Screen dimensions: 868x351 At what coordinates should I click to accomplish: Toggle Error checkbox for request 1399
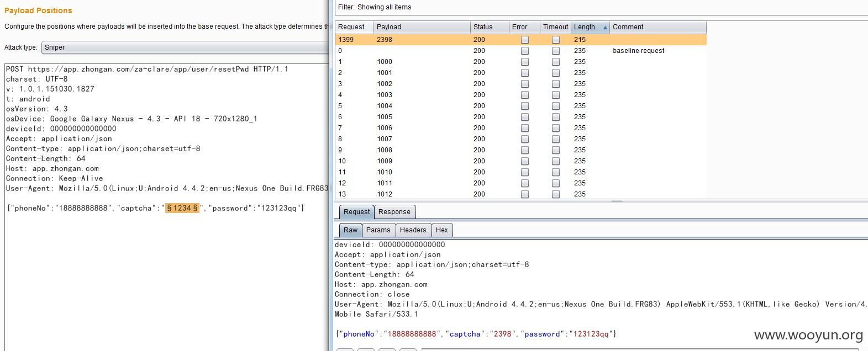525,40
